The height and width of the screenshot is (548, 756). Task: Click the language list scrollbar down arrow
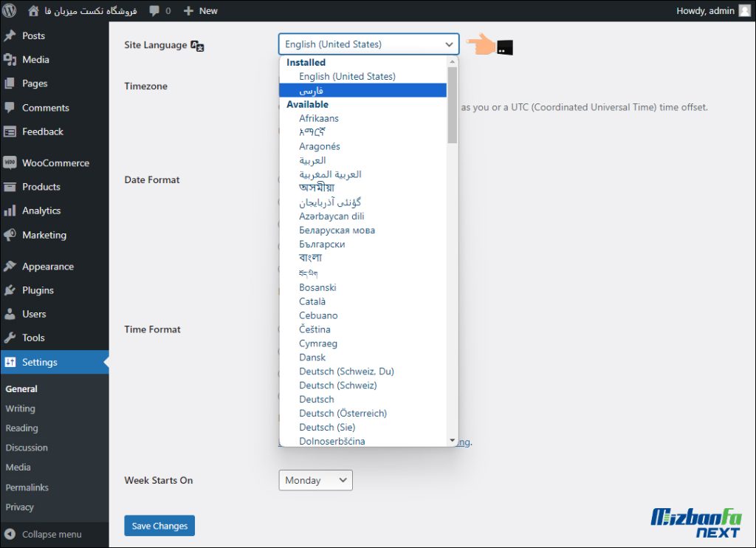pyautogui.click(x=453, y=441)
